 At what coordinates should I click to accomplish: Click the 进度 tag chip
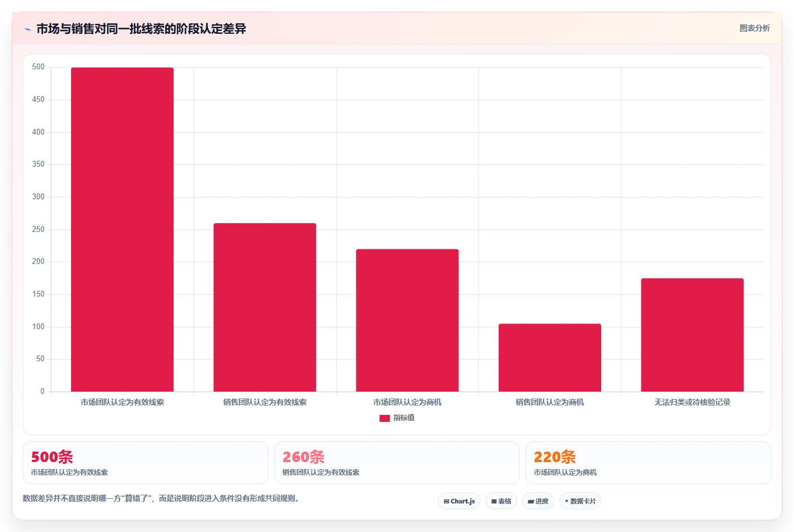tap(538, 501)
